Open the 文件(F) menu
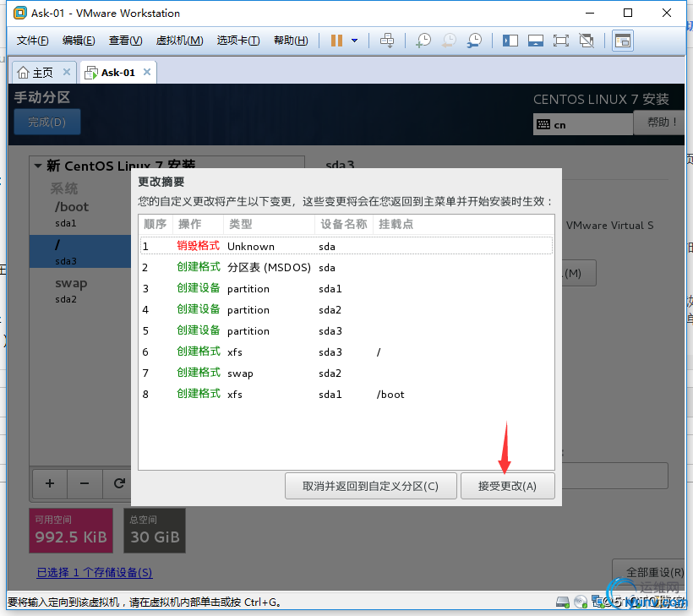Screen dimensions: 693x616 coord(32,41)
